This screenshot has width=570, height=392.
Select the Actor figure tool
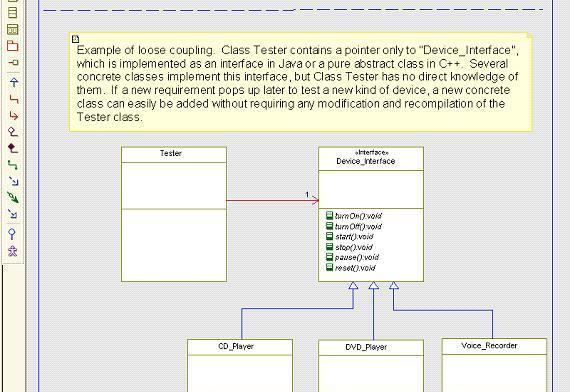tap(13, 251)
